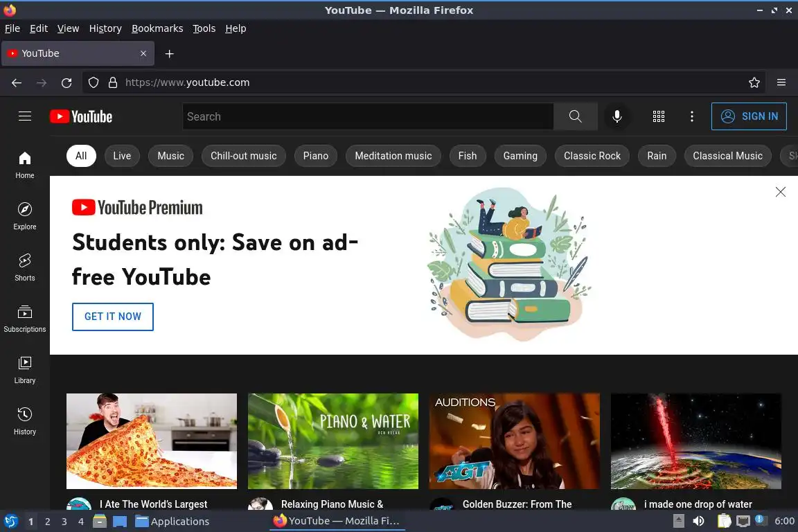Open the Piano & Water video thumbnail
Viewport: 798px width, 532px height.
click(x=332, y=441)
